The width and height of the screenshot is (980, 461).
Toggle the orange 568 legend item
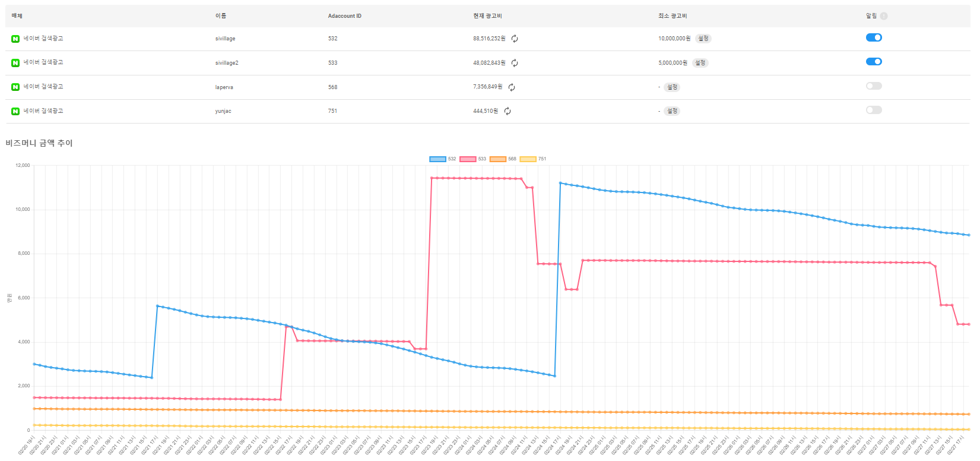coord(498,159)
